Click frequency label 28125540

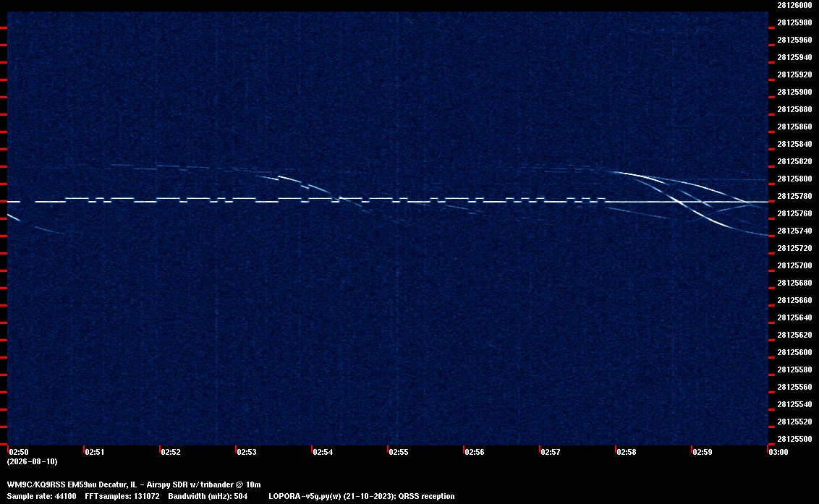(794, 404)
